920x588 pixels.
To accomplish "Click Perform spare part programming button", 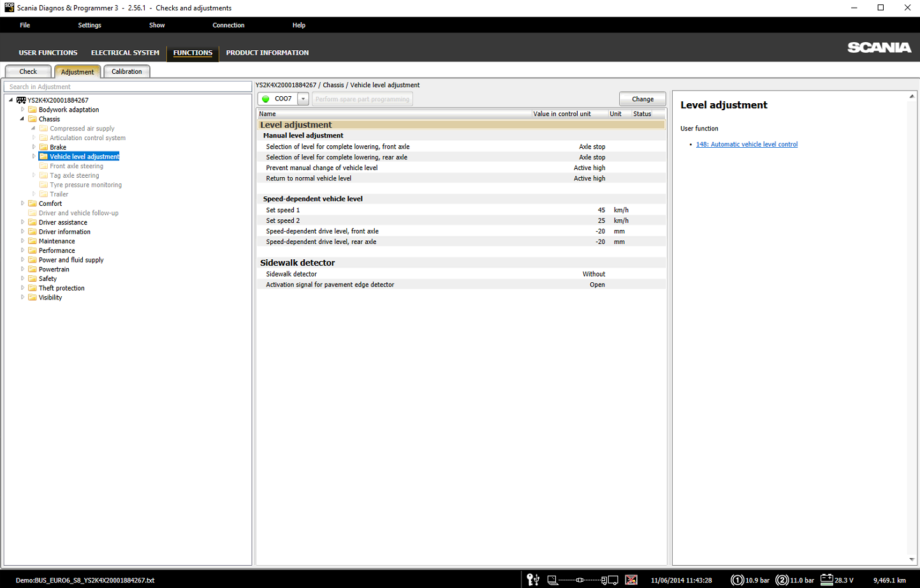I will 362,99.
